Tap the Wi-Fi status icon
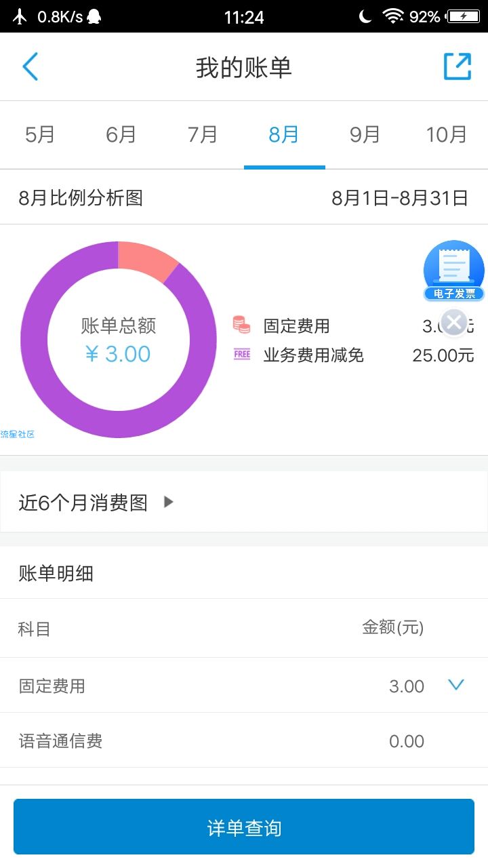The image size is (488, 868). pyautogui.click(x=393, y=16)
